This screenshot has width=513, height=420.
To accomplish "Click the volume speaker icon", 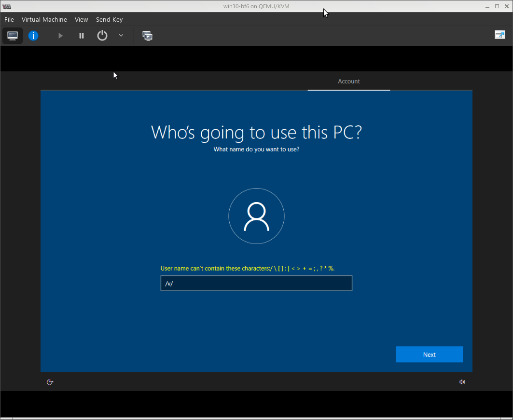I will click(x=462, y=382).
